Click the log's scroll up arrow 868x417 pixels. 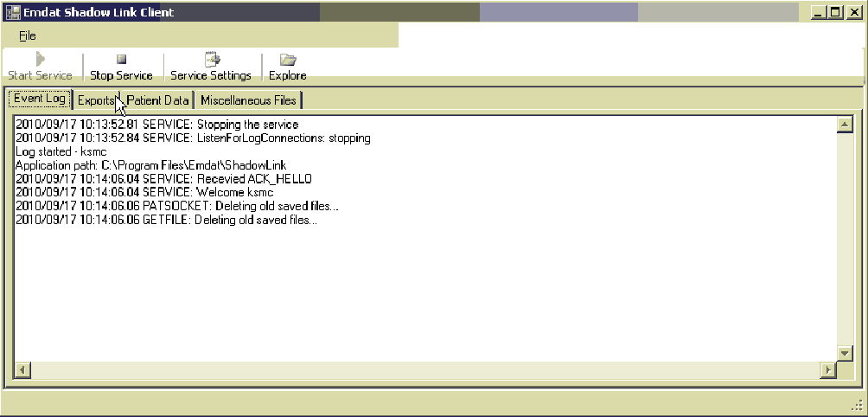pyautogui.click(x=844, y=125)
